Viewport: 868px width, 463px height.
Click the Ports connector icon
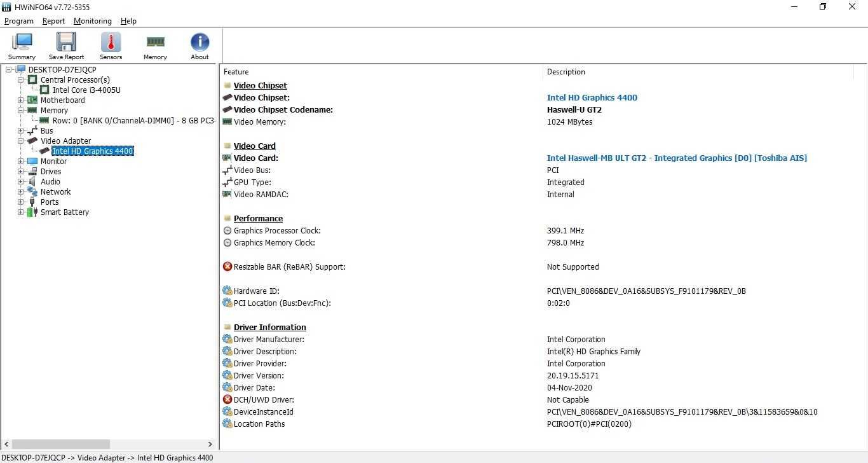click(32, 202)
